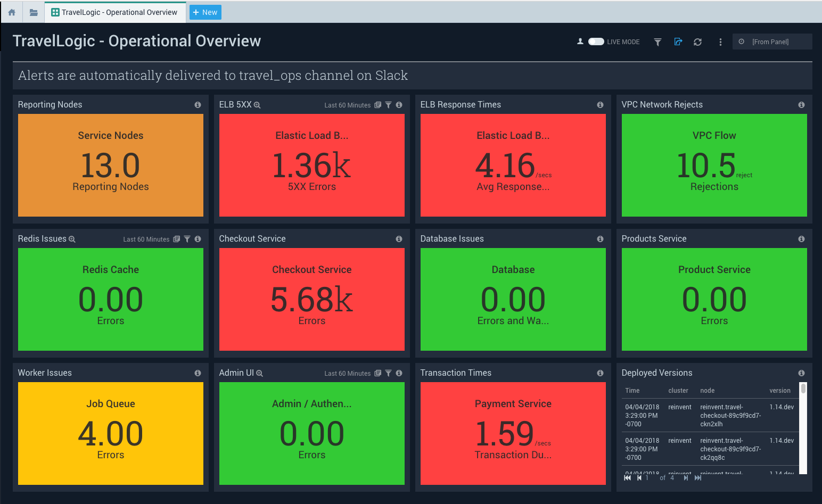Click the red Checkout Service errors tile
This screenshot has height=504, width=822.
[311, 299]
